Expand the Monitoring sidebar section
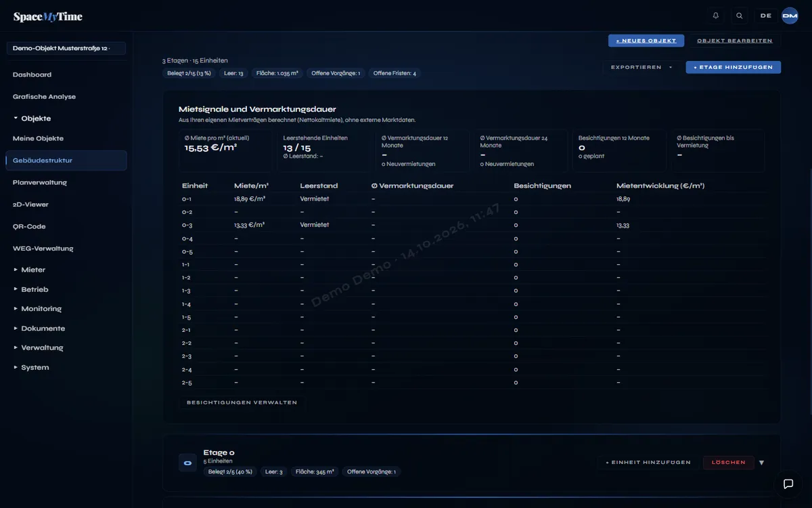Viewport: 812px width, 508px height. point(41,309)
